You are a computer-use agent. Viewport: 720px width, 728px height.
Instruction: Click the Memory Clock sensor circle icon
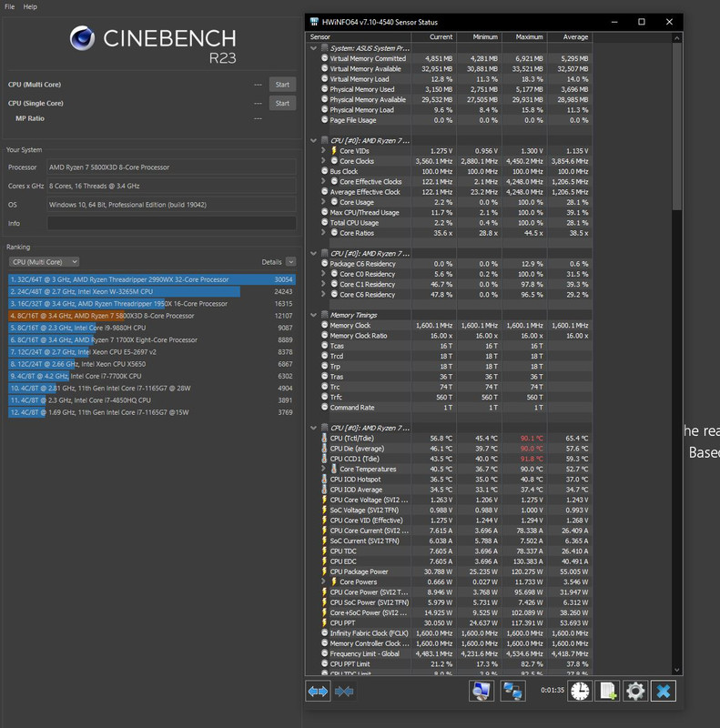coord(325,325)
